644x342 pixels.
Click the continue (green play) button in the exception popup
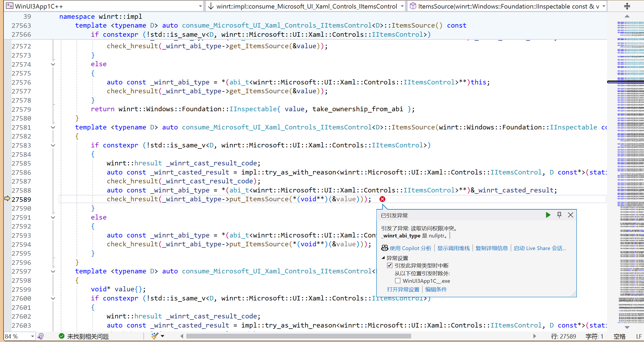[x=548, y=215]
